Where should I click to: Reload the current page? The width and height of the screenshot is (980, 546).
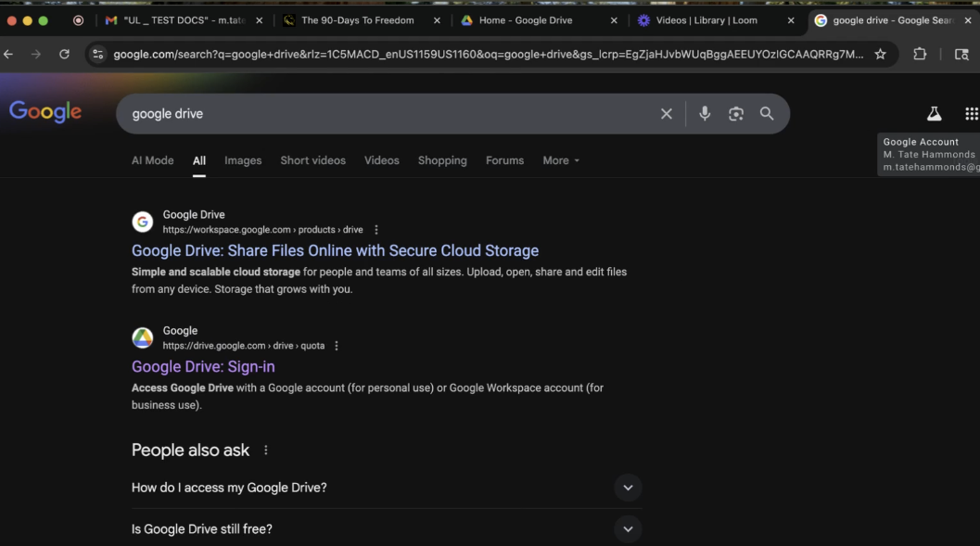click(x=64, y=55)
